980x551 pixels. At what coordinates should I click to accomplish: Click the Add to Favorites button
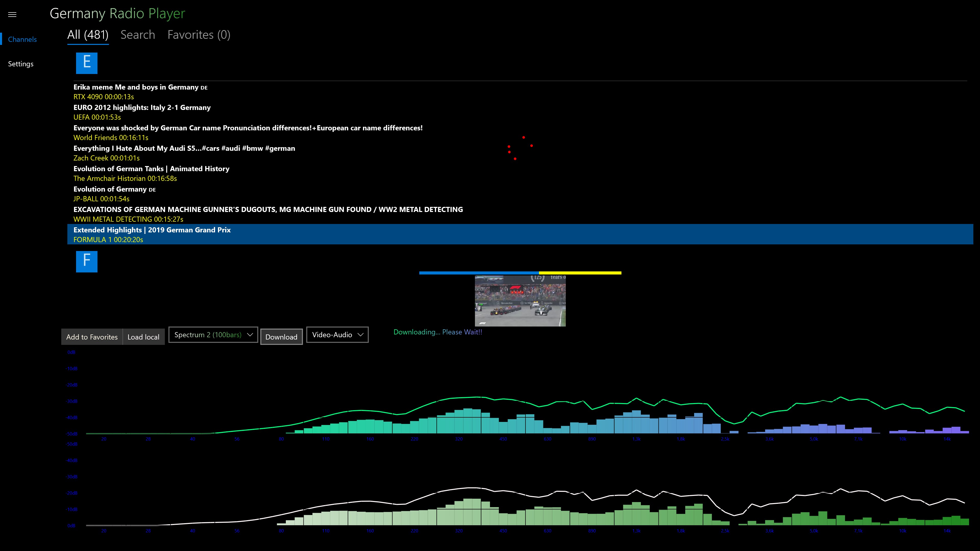coord(92,336)
